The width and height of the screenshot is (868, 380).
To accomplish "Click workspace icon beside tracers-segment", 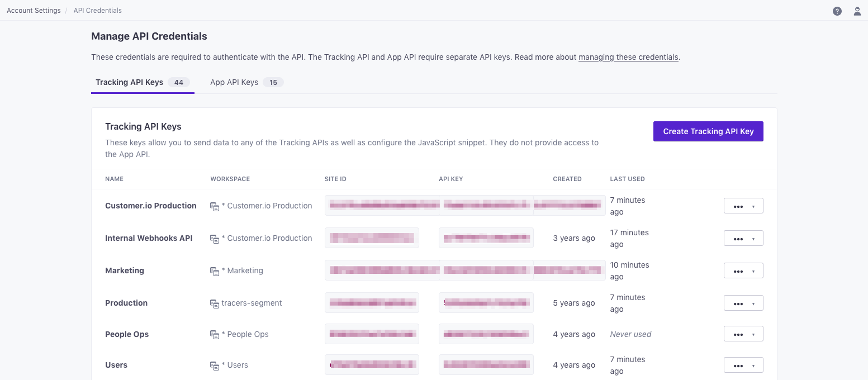I will [215, 303].
